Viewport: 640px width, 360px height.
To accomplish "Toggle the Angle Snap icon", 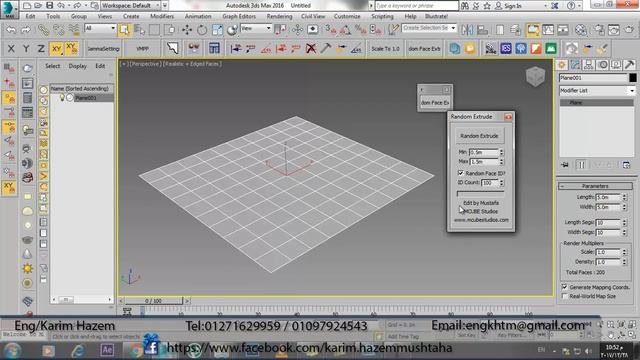I will click(345, 29).
